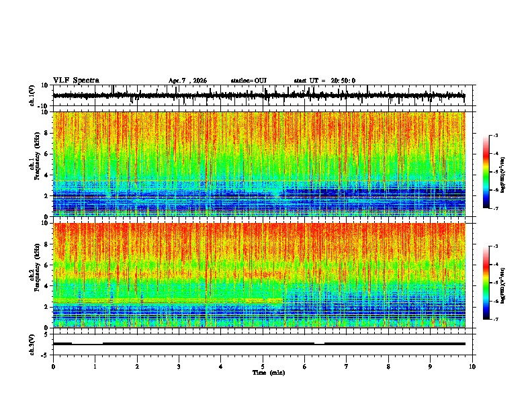This screenshot has width=532, height=411.
Task: Click the "VLF Spectra" plot title
Action: point(76,81)
